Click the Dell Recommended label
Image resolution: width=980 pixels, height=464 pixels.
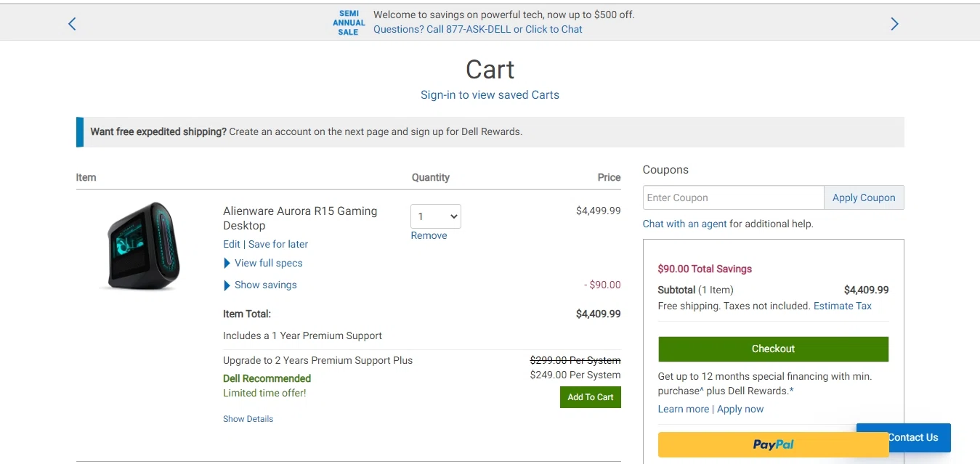point(267,378)
